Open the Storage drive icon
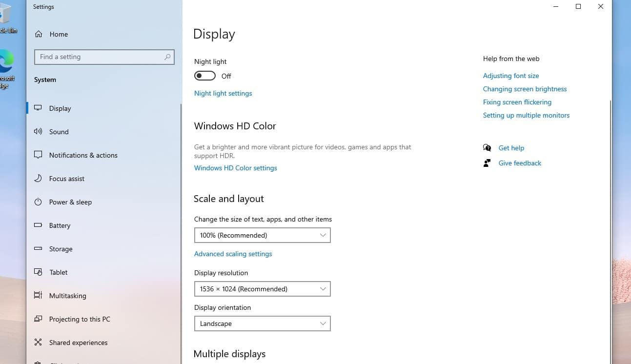This screenshot has height=364, width=631. point(38,249)
